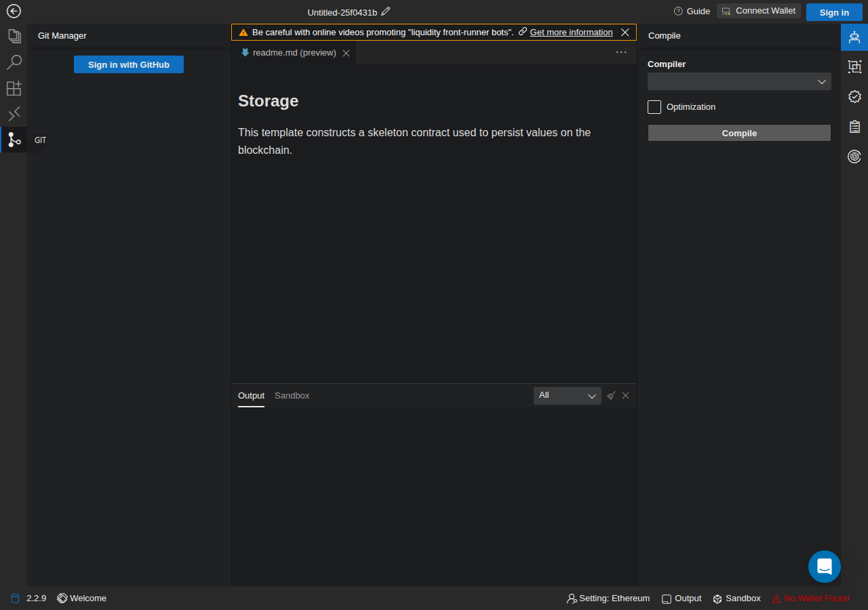Expand the Compiler version dropdown
This screenshot has width=868, height=610.
(739, 81)
